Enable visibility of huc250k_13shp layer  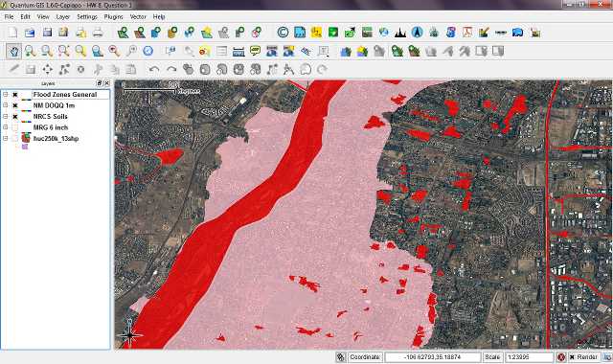pyautogui.click(x=15, y=138)
